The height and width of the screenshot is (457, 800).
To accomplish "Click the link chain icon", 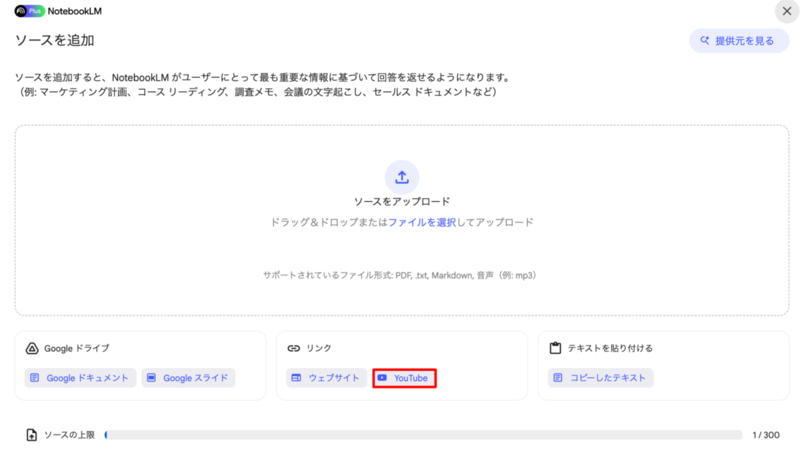I will (x=293, y=348).
